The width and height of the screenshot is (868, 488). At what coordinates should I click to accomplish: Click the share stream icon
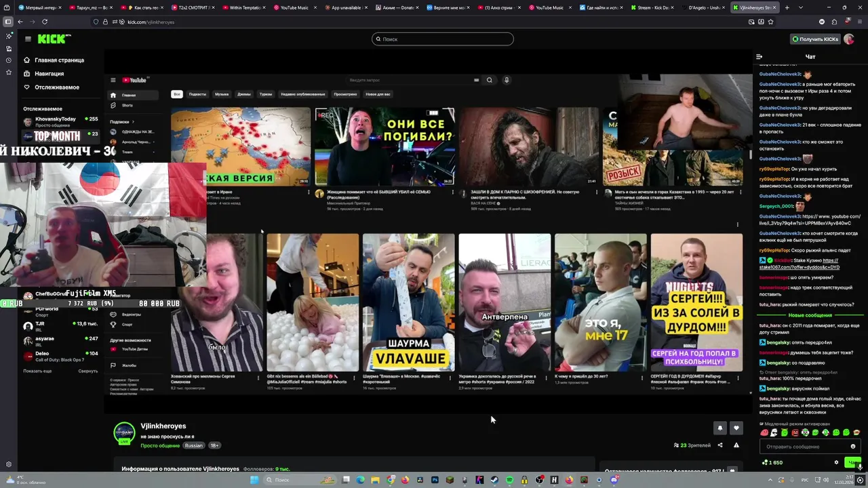(720, 445)
